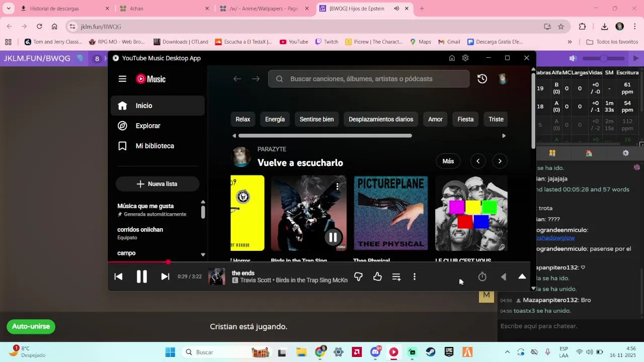Skip to the previous track
644x362 pixels.
(118, 277)
